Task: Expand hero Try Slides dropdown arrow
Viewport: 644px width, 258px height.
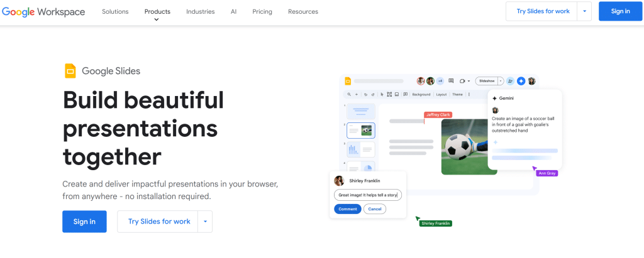Action: tap(205, 222)
